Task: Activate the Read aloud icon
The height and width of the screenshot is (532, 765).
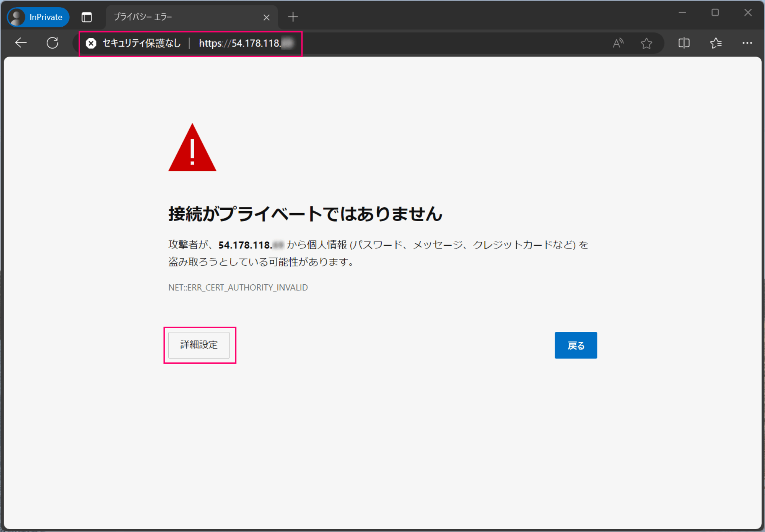Action: click(618, 43)
